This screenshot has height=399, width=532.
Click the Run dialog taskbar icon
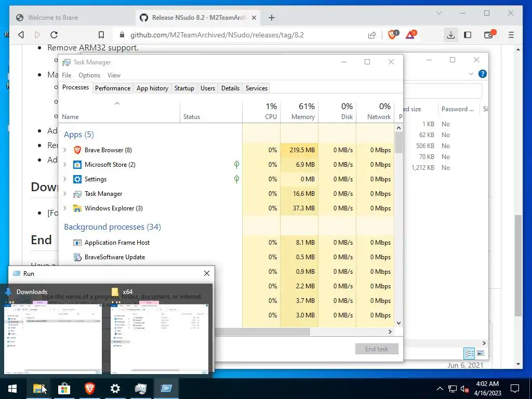[166, 389]
